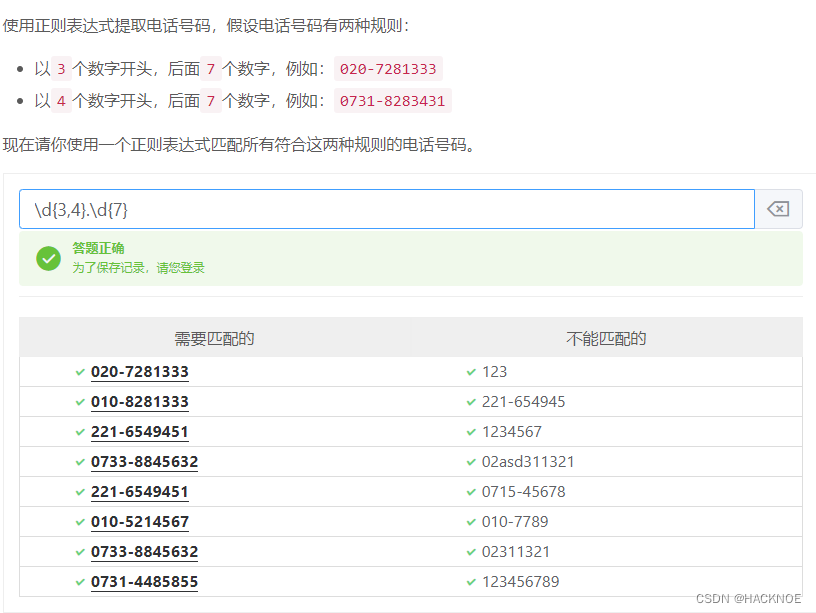Click the highlighted 4 in second rule

pos(61,101)
